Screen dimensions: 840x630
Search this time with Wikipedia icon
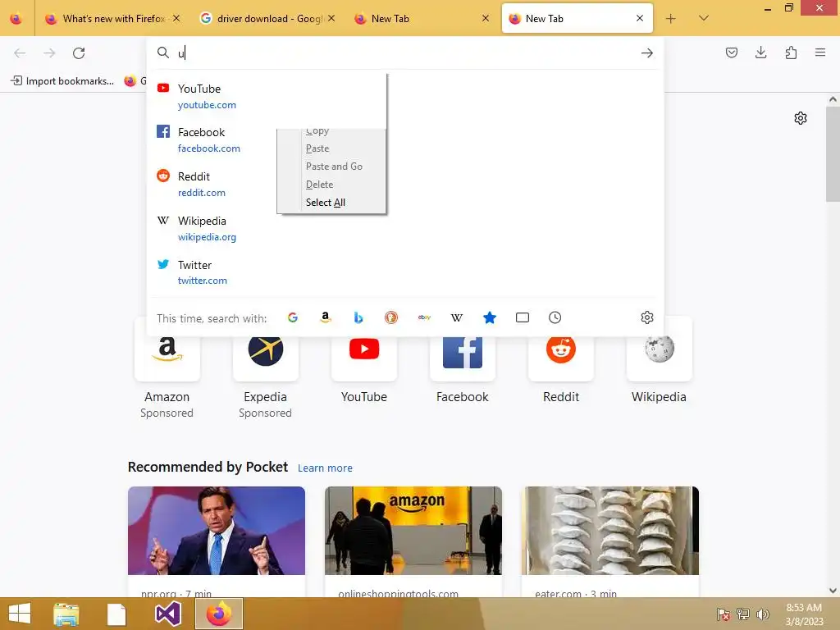[457, 317]
